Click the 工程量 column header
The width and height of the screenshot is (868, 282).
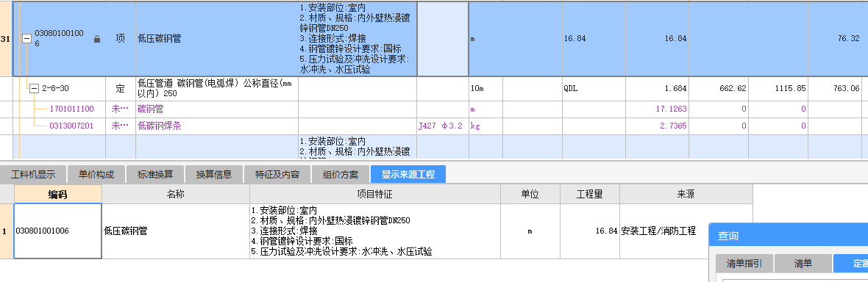tap(590, 194)
